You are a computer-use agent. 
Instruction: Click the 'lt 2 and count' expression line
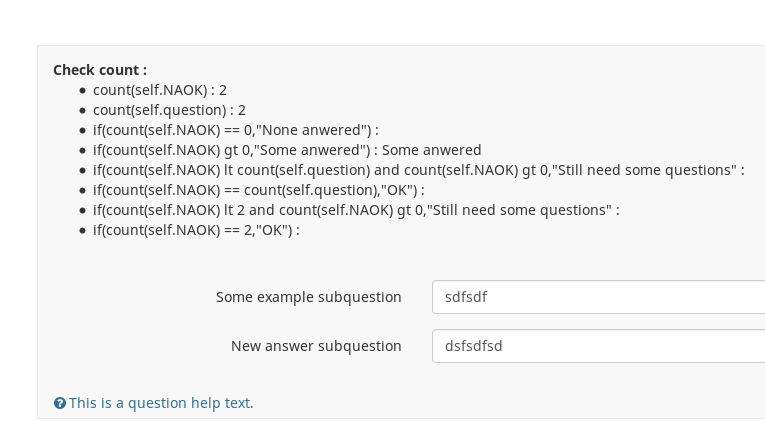(355, 210)
